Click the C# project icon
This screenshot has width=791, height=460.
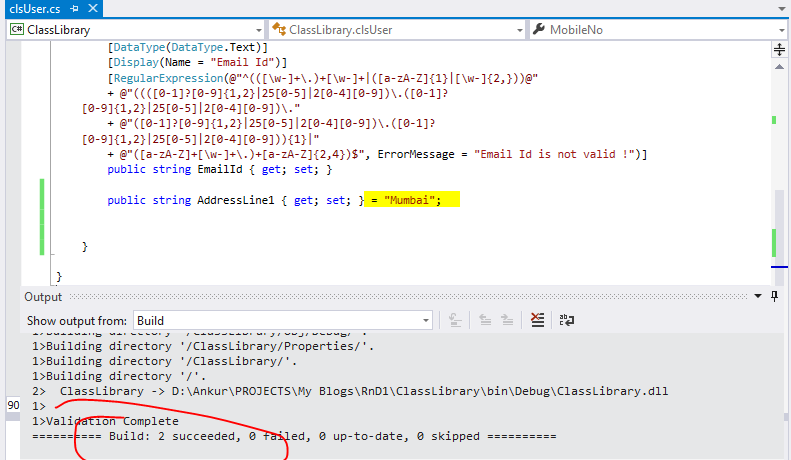tap(17, 29)
